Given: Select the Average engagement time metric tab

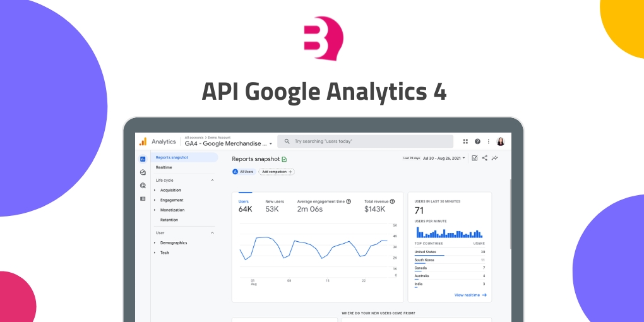Looking at the screenshot, I should tap(324, 206).
